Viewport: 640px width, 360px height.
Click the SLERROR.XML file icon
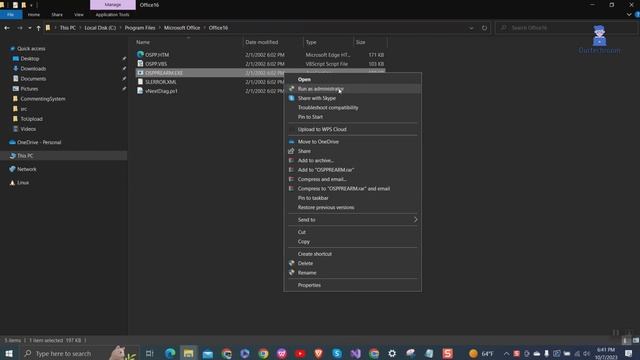pyautogui.click(x=140, y=82)
